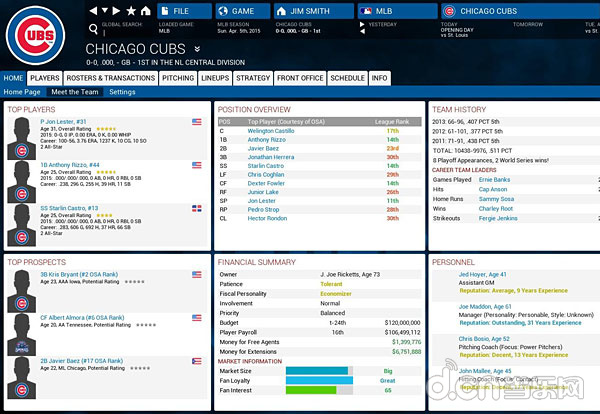Open Sammy Sosa career leader link

pyautogui.click(x=496, y=199)
